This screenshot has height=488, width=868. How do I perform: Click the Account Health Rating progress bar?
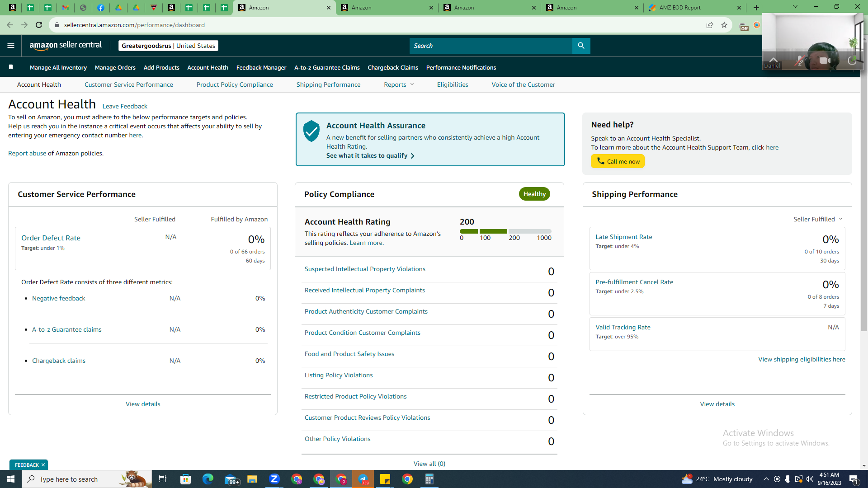click(x=505, y=231)
